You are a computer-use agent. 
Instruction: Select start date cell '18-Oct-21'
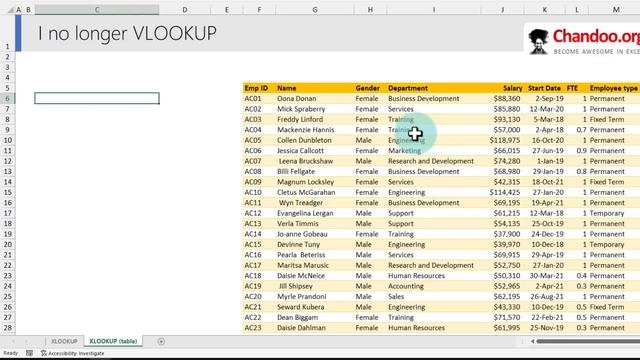point(544,182)
